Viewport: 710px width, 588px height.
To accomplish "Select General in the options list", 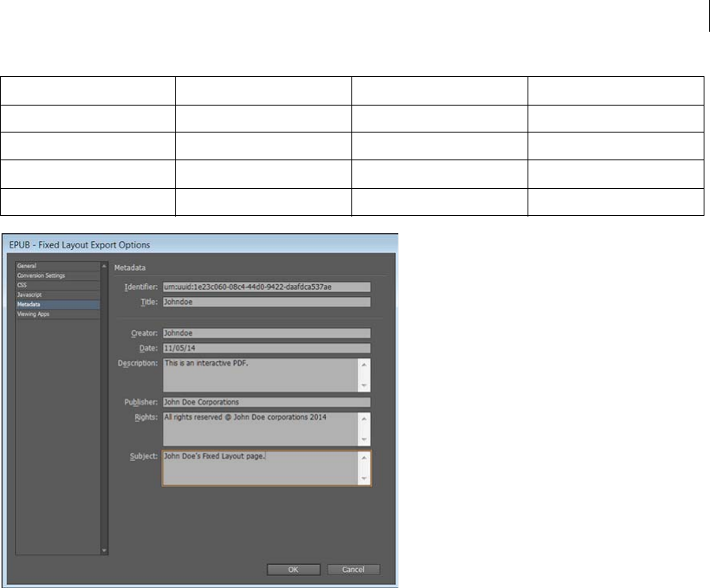I will (57, 266).
